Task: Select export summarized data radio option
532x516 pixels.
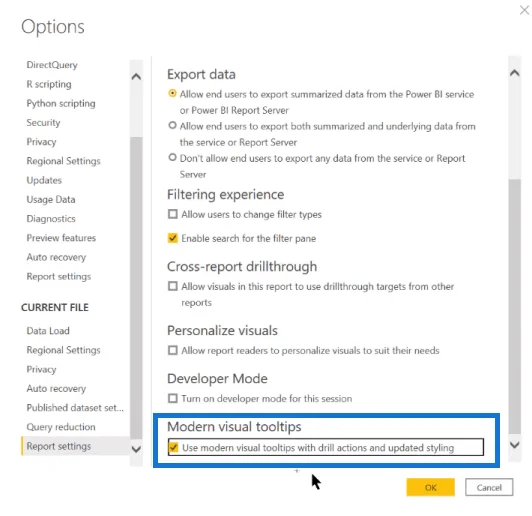Action: (172, 93)
